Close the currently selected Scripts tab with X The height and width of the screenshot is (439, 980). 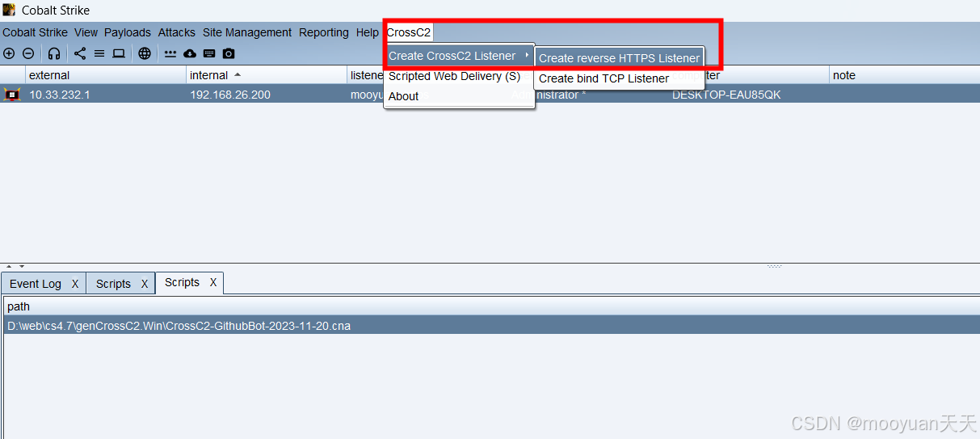213,282
